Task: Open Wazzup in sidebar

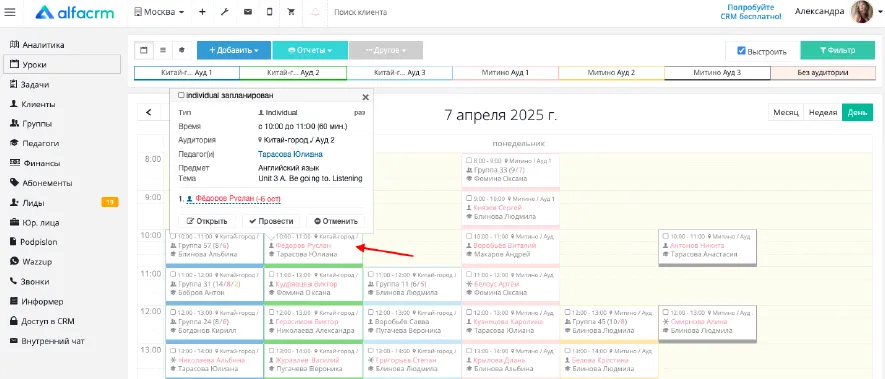Action: pyautogui.click(x=62, y=262)
